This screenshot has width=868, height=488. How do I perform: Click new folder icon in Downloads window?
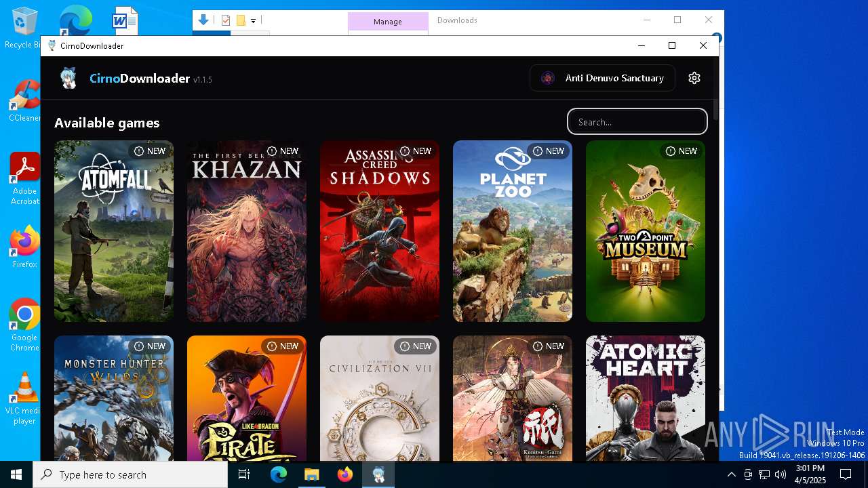point(241,21)
